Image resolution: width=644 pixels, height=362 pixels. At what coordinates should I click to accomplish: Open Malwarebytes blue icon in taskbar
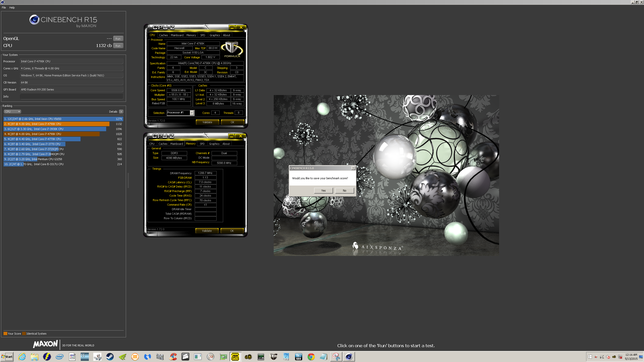coord(148,357)
